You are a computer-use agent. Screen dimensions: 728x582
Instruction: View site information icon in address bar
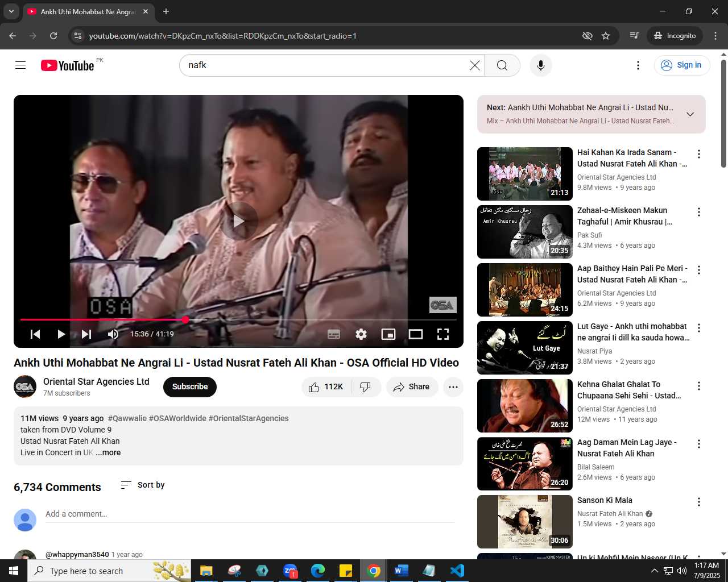coord(78,36)
